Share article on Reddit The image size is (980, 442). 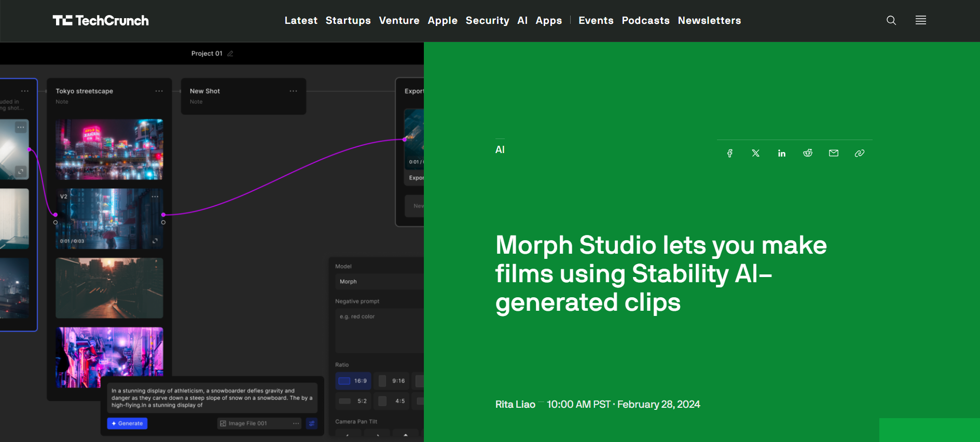[808, 153]
